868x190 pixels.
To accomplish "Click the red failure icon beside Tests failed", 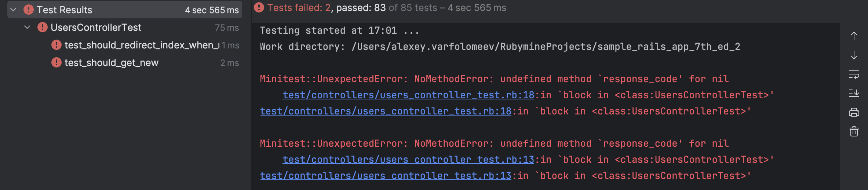I will pyautogui.click(x=259, y=8).
